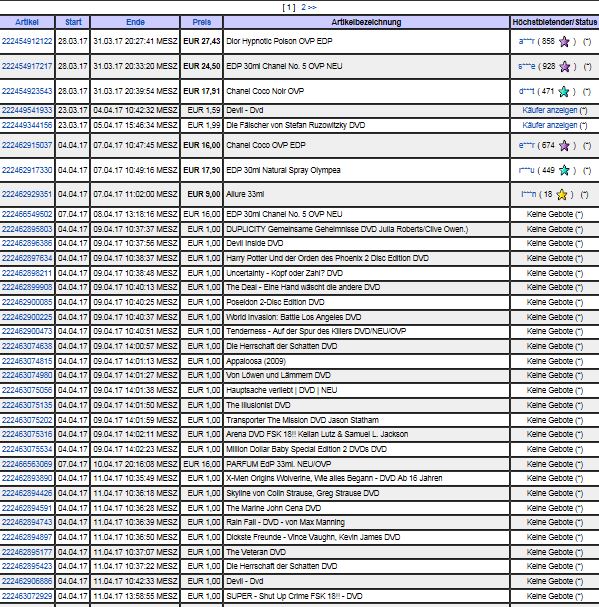This screenshot has height=607, width=599.
Task: Click 'Käufer anzeigen' for Die Fälscher DVD
Action: [550, 125]
